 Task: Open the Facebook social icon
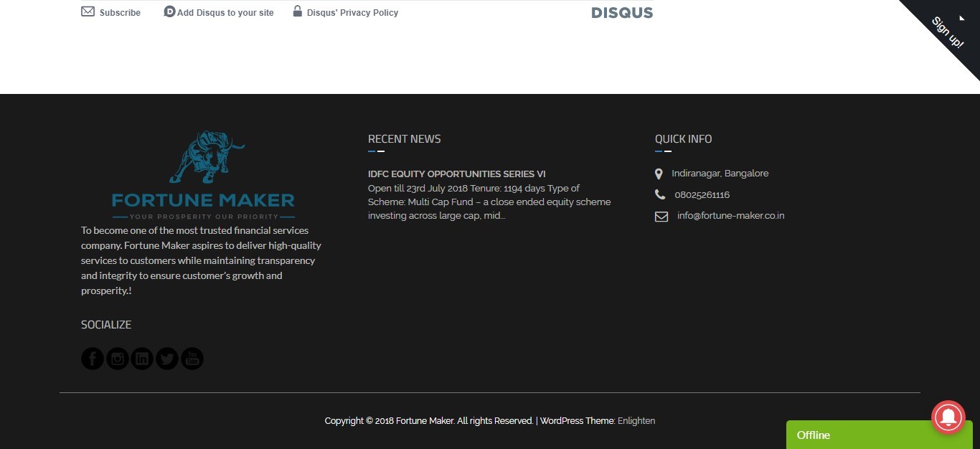pyautogui.click(x=93, y=359)
